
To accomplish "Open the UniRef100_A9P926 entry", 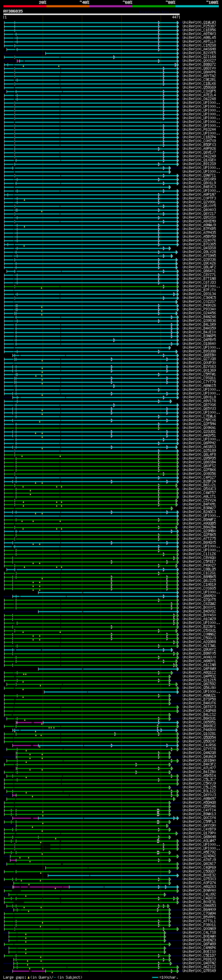I will pyautogui.click(x=199, y=149).
